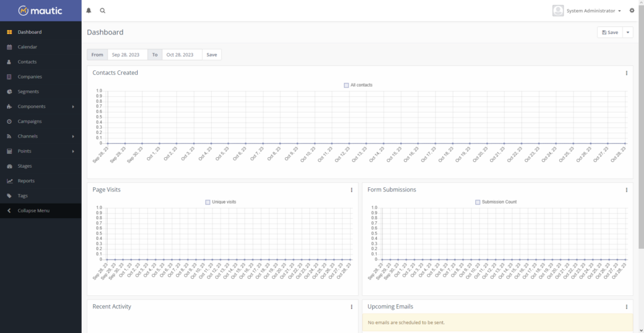Image resolution: width=644 pixels, height=333 pixels.
Task: Click the Upcoming Emails widget title
Action: (390, 307)
